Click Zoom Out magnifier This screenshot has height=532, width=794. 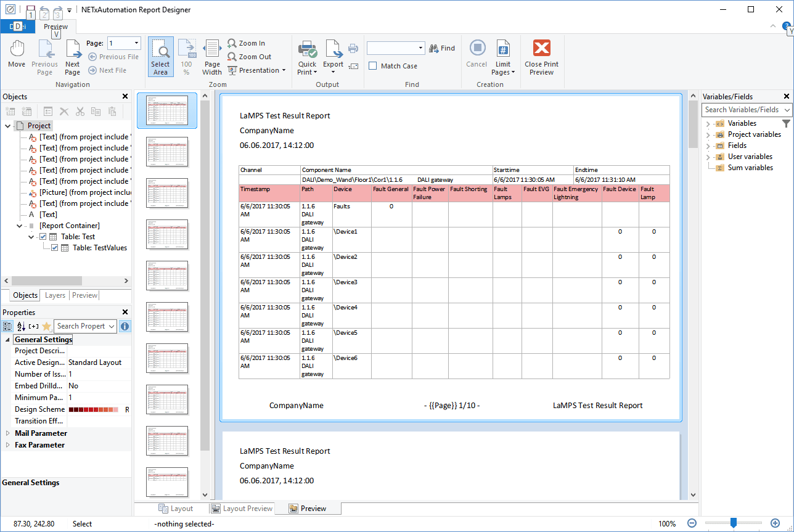[250, 57]
